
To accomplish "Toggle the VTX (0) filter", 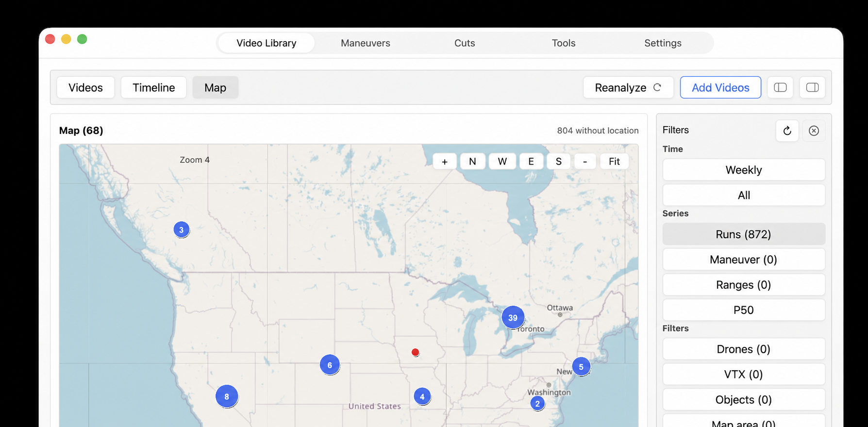I will point(744,375).
